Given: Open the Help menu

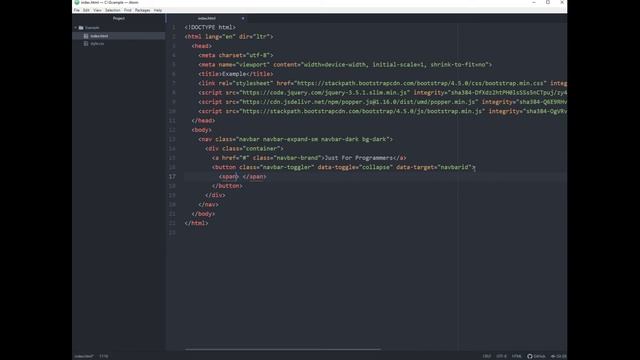Looking at the screenshot, I should pos(158,10).
